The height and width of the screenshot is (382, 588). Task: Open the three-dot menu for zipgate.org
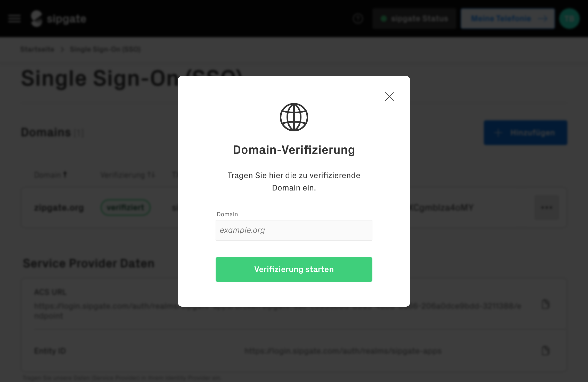pos(546,208)
